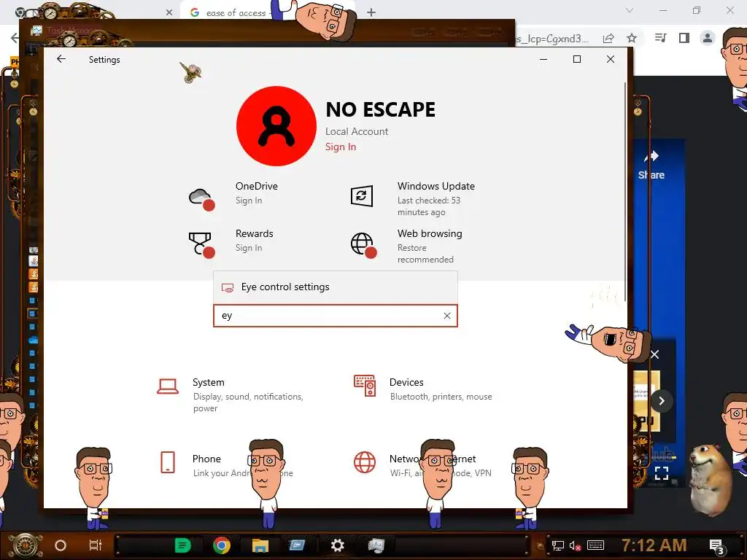This screenshot has height=560, width=747.
Task: Close the first Chrome tab
Action: (x=169, y=13)
